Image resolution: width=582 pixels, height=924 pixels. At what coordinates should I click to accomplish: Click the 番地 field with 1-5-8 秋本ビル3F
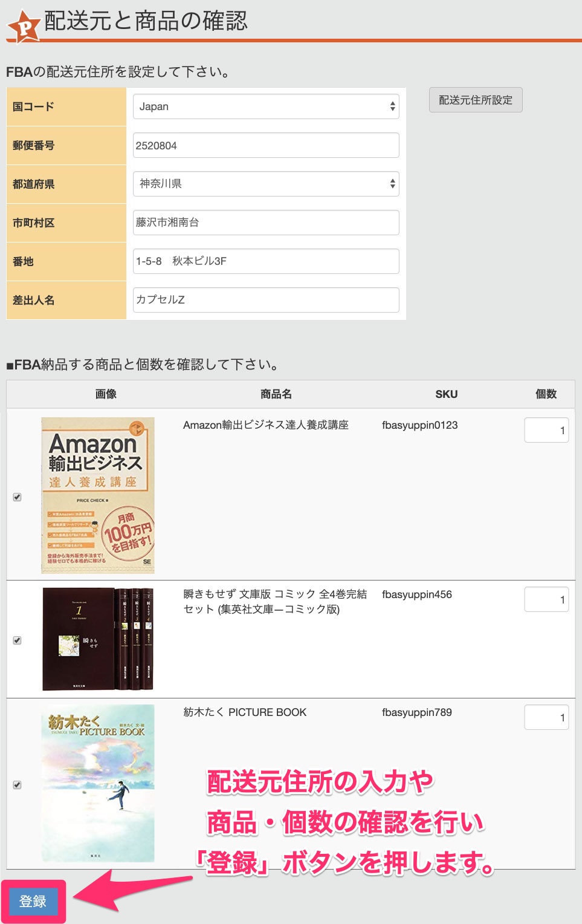pyautogui.click(x=266, y=261)
